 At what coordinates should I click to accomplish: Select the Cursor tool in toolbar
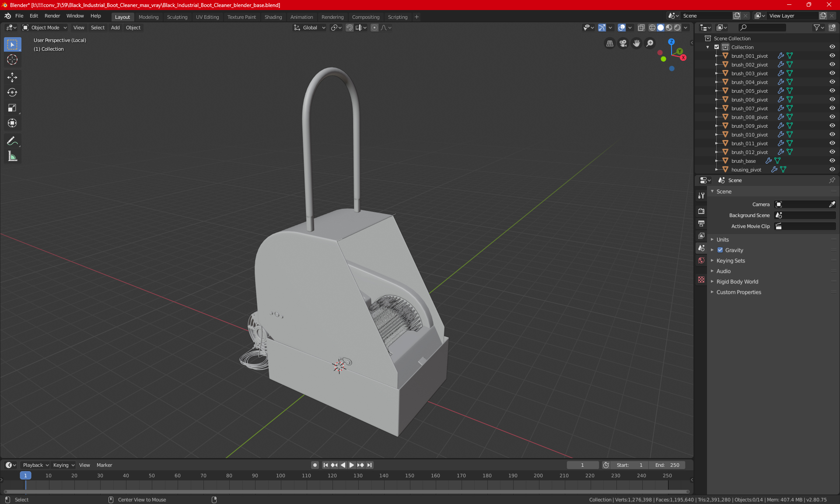pyautogui.click(x=12, y=60)
